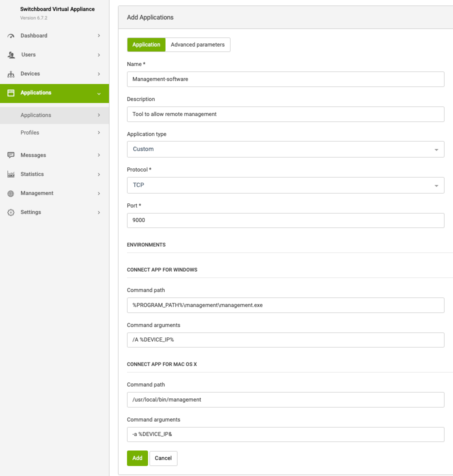The image size is (453, 476).
Task: Click the Management globe icon
Action: pyautogui.click(x=11, y=193)
